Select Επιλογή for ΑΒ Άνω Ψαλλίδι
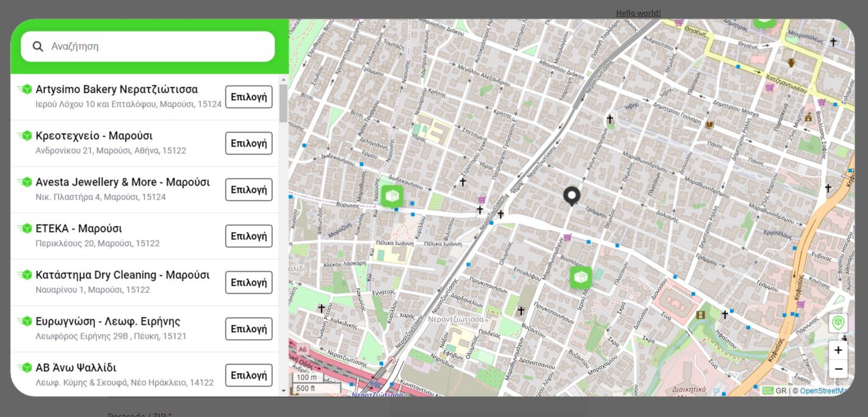 click(248, 375)
